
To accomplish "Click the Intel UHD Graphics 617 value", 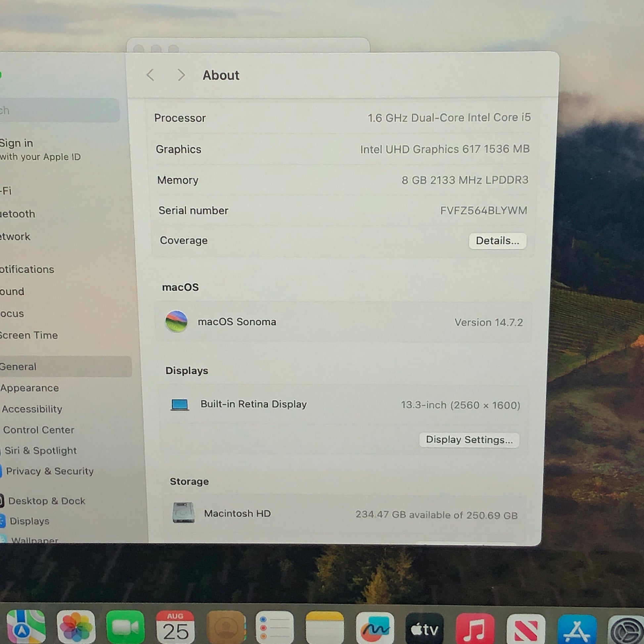I will [445, 149].
